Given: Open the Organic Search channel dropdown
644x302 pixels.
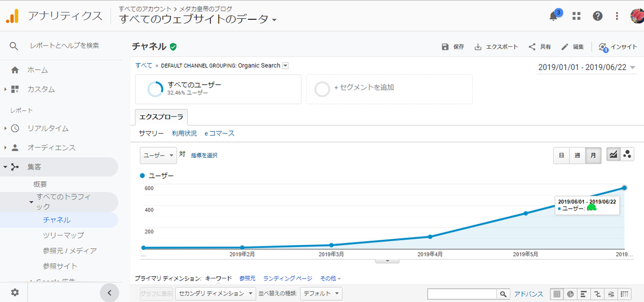Looking at the screenshot, I should point(285,65).
